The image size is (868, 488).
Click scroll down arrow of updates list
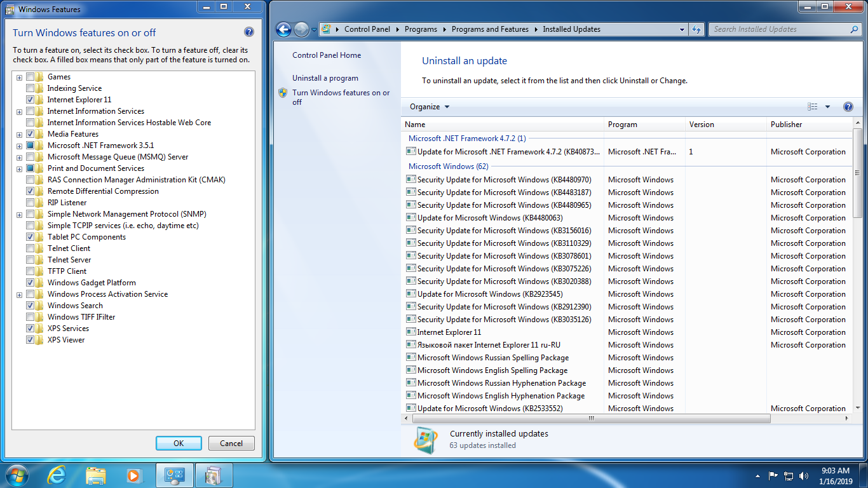coord(858,408)
